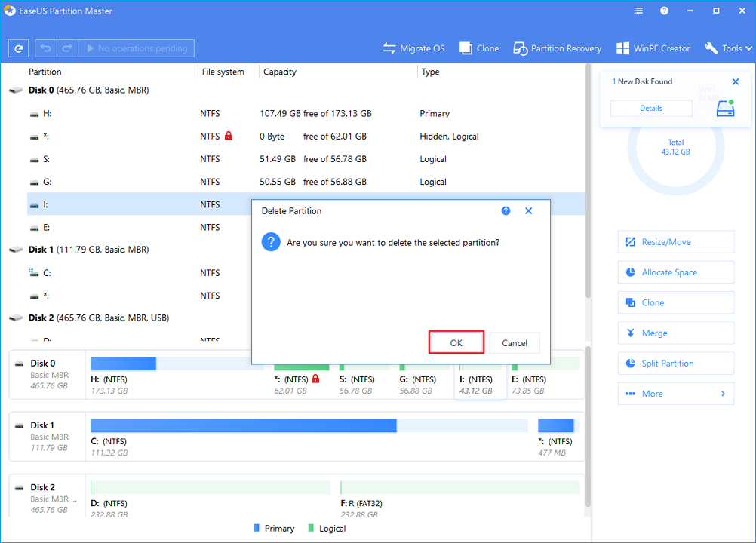Select the hidden logical 62.01 GB partition row

pos(306,137)
